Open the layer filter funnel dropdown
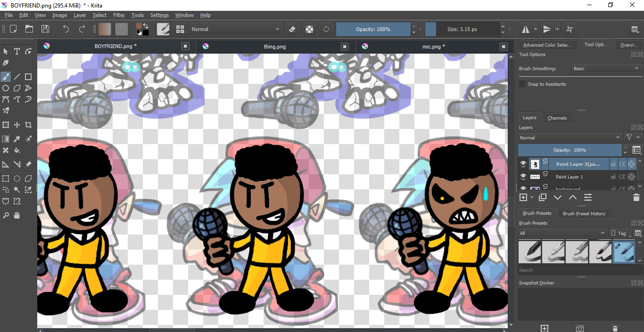This screenshot has height=332, width=644. (x=633, y=138)
